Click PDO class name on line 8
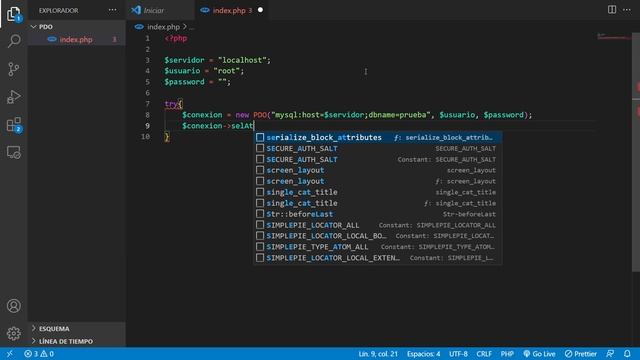640x360 pixels. point(260,115)
